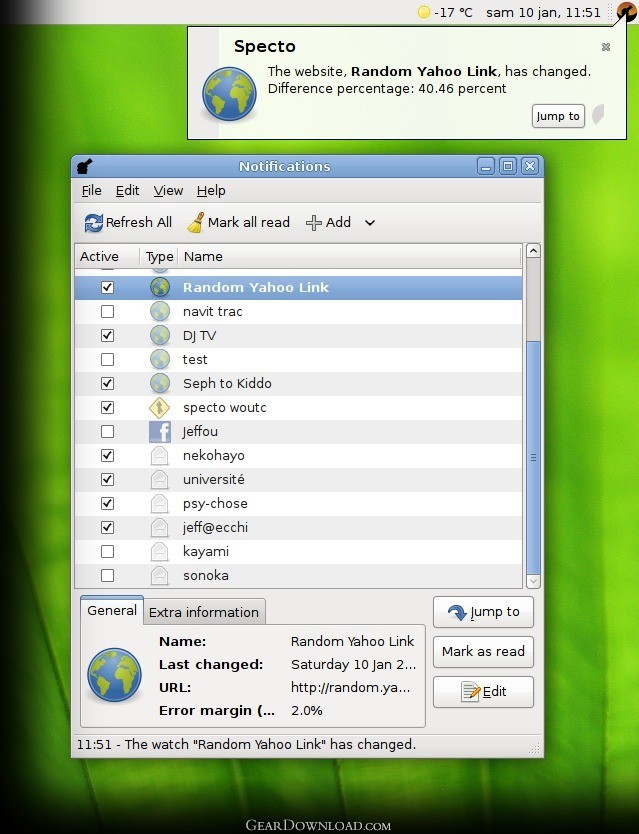Click the scrollbar up arrow of the watch list
The image size is (639, 834).
click(533, 251)
